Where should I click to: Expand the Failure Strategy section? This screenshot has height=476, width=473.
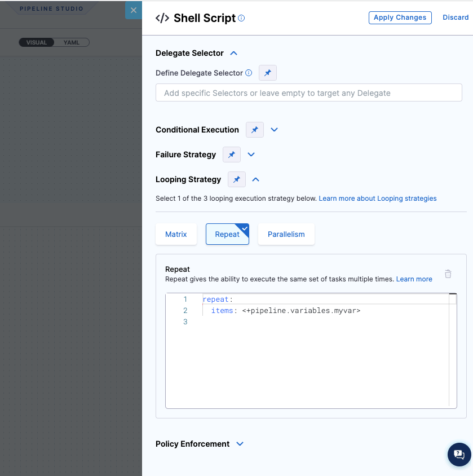coord(251,155)
